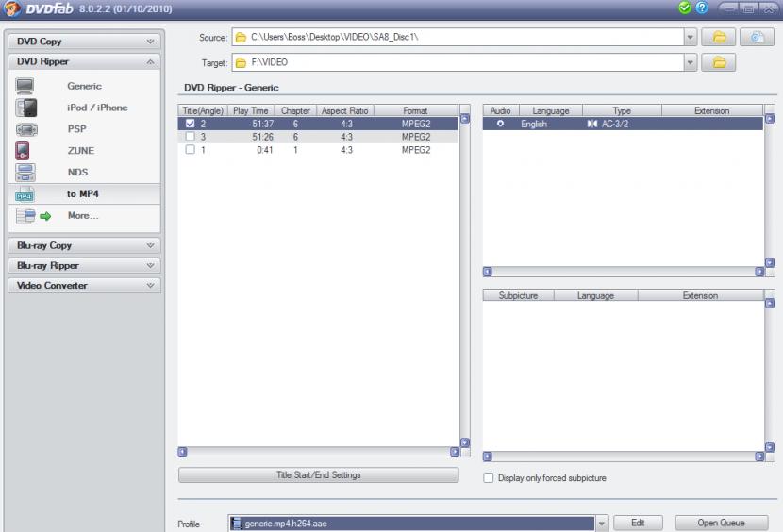The width and height of the screenshot is (783, 532).
Task: Open help via blue question mark icon
Action: (x=702, y=8)
